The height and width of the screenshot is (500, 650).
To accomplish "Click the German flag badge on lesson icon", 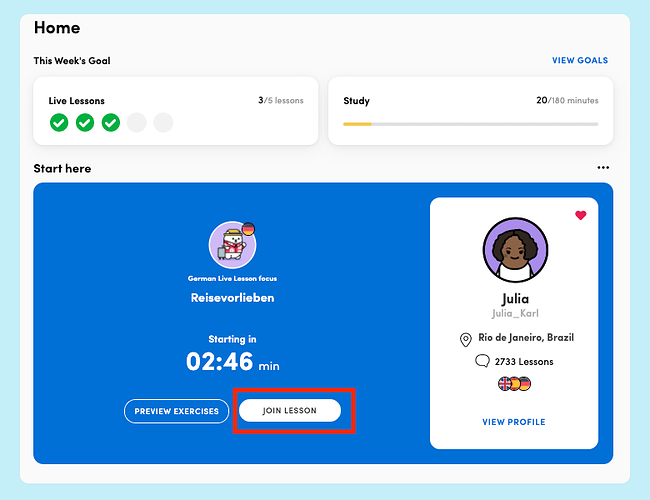I will click(248, 229).
